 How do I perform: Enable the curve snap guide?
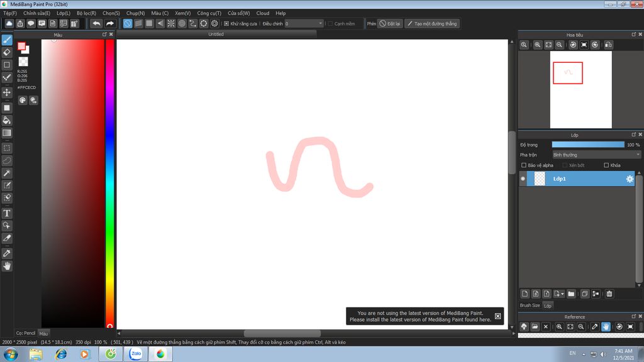(x=192, y=23)
